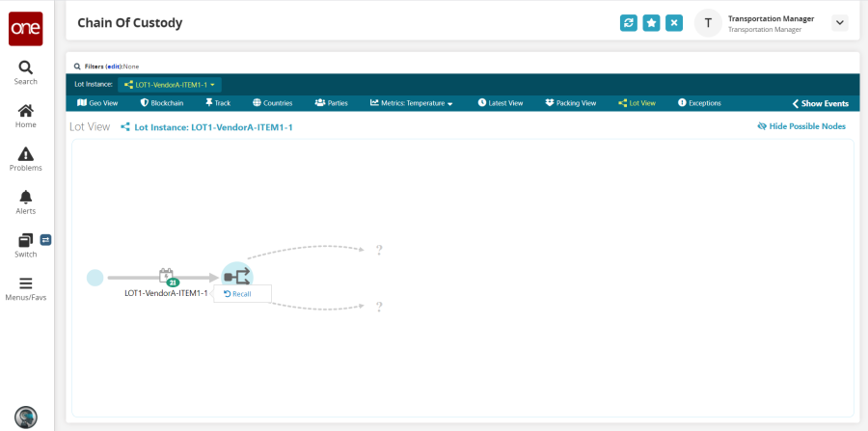Viewport: 868px width, 431px height.
Task: Click the ONE logo icon
Action: tap(25, 29)
